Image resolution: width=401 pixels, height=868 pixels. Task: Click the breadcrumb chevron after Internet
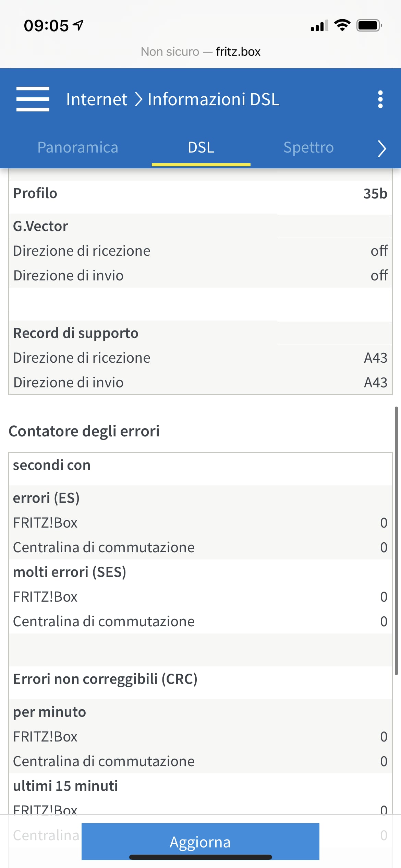(138, 99)
